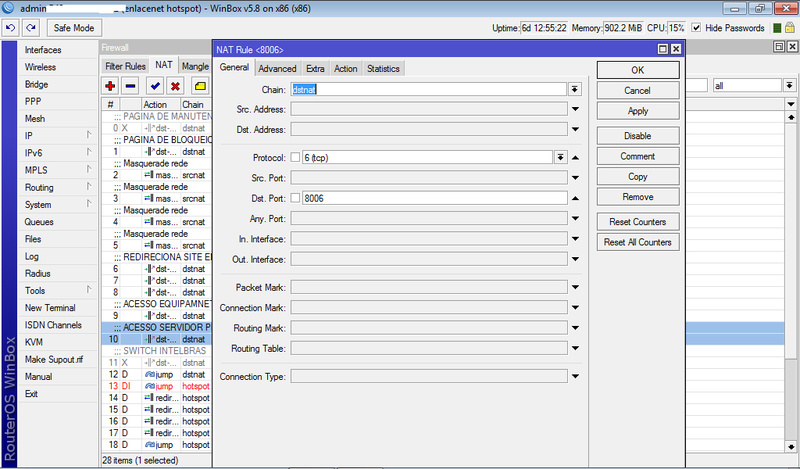Click the Disable button in dialog
This screenshot has width=800, height=469.
638,136
